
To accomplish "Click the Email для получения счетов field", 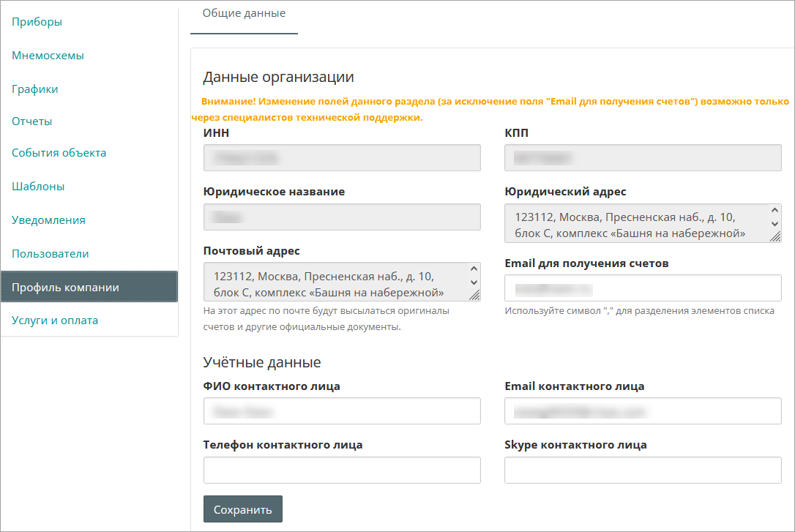I will [x=643, y=288].
